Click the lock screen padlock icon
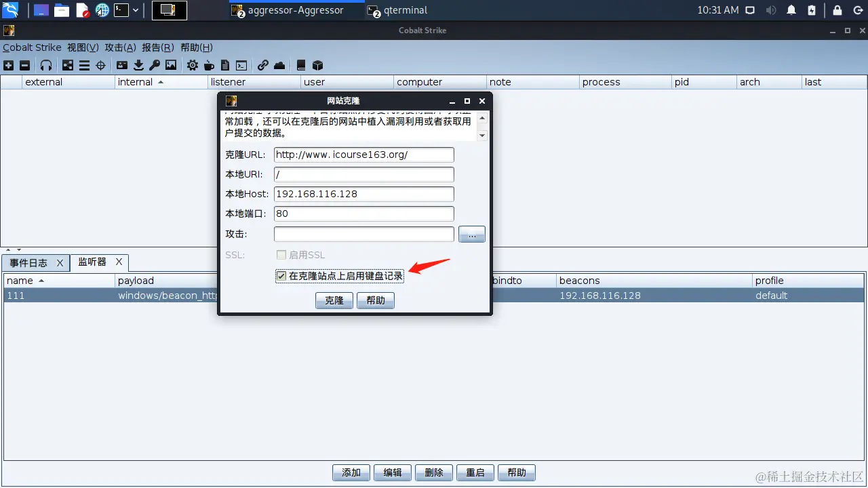 click(x=837, y=10)
